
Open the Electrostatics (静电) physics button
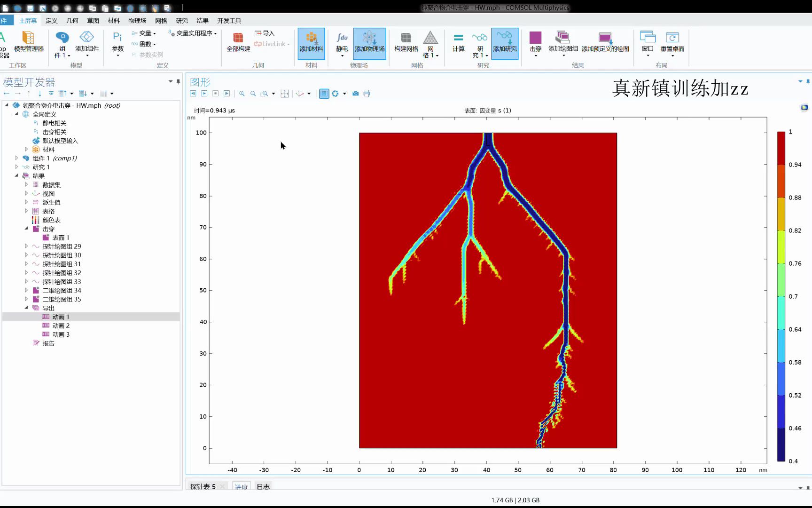(342, 43)
